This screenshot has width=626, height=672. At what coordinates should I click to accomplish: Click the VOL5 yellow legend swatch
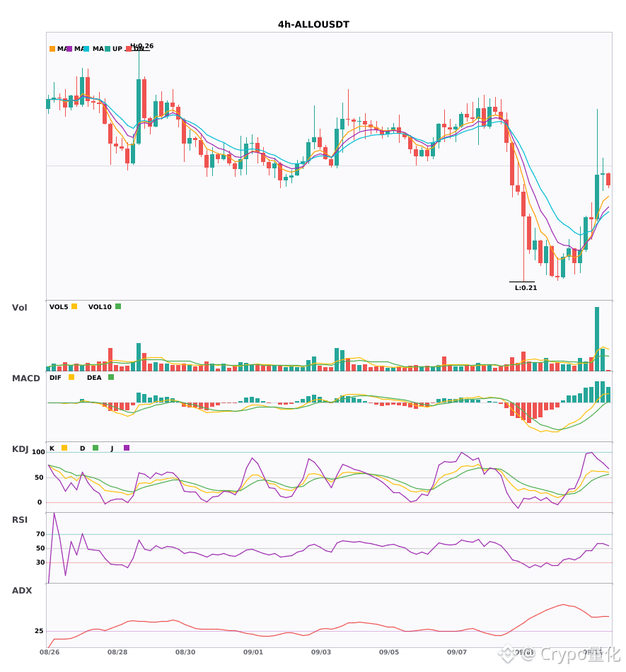click(x=74, y=306)
